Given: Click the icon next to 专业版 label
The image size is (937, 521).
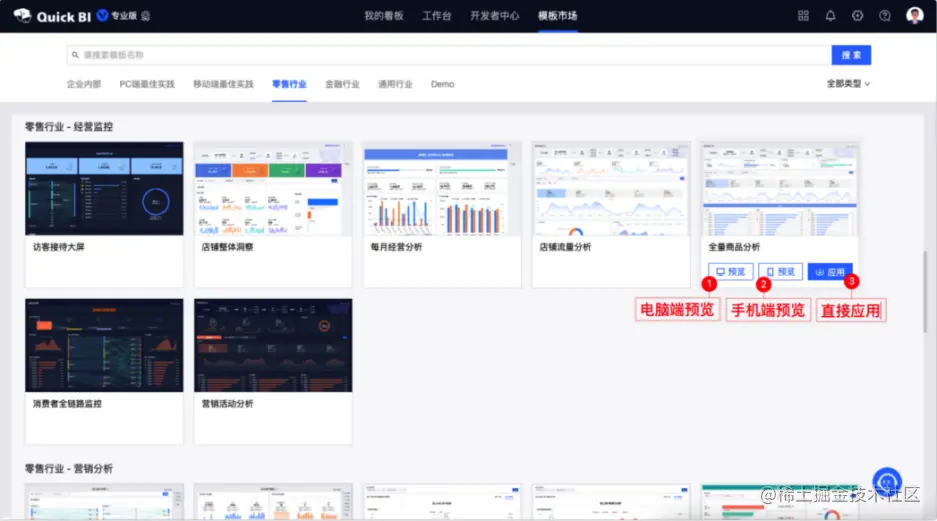Looking at the screenshot, I should tap(146, 16).
